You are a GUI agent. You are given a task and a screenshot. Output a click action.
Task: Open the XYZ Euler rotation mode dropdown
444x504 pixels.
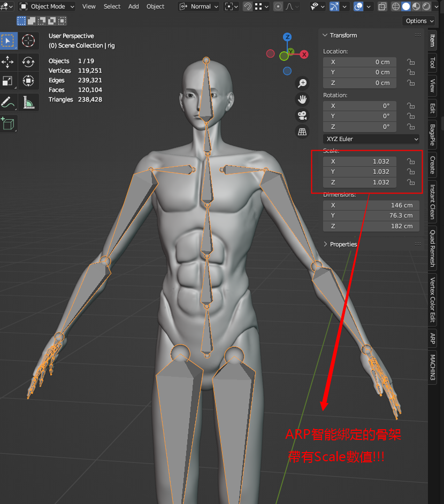tap(371, 139)
